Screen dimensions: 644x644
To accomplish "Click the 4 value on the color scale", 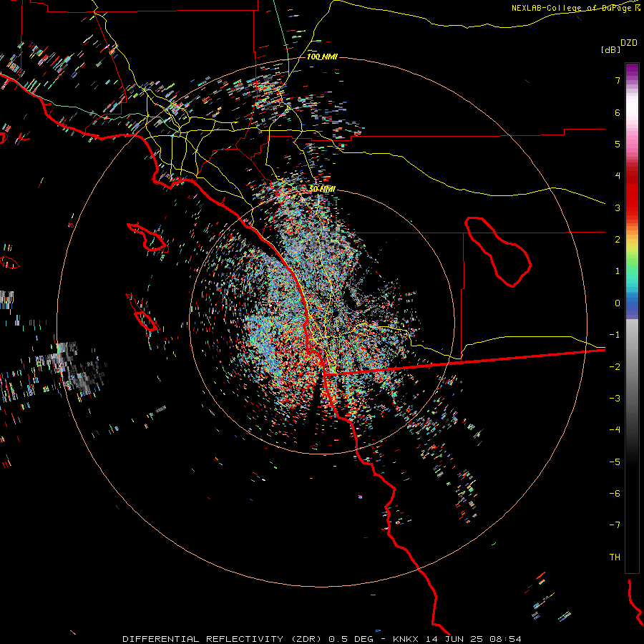I will [x=618, y=176].
